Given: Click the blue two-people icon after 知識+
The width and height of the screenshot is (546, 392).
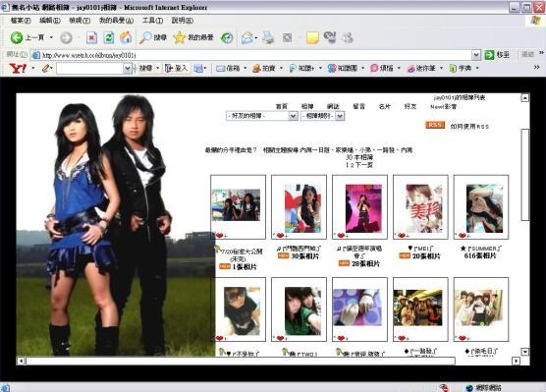Looking at the screenshot, I should [332, 69].
